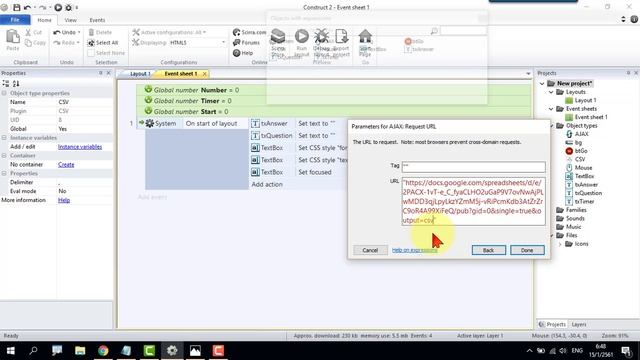The width and height of the screenshot is (640, 360).
Task: Collapse the Layouts folder
Action: click(x=551, y=92)
